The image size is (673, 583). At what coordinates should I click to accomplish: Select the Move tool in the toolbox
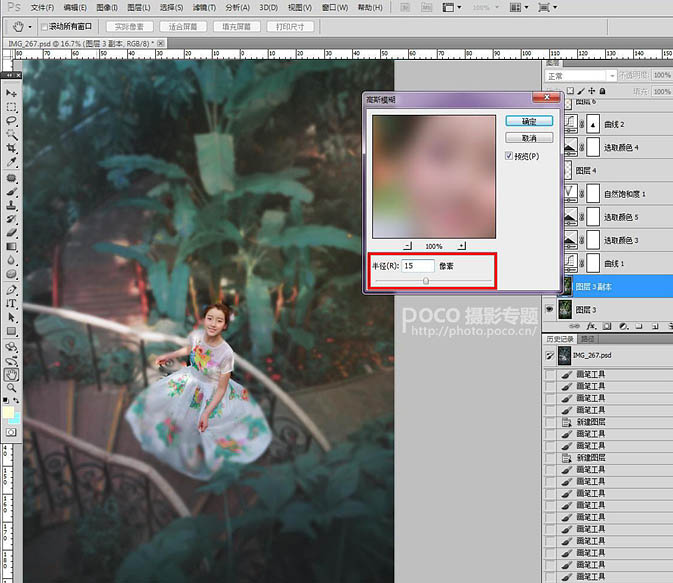tap(11, 93)
